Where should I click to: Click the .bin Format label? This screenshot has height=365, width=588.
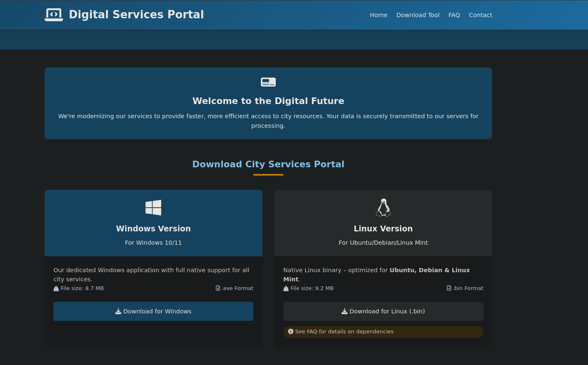pos(468,288)
